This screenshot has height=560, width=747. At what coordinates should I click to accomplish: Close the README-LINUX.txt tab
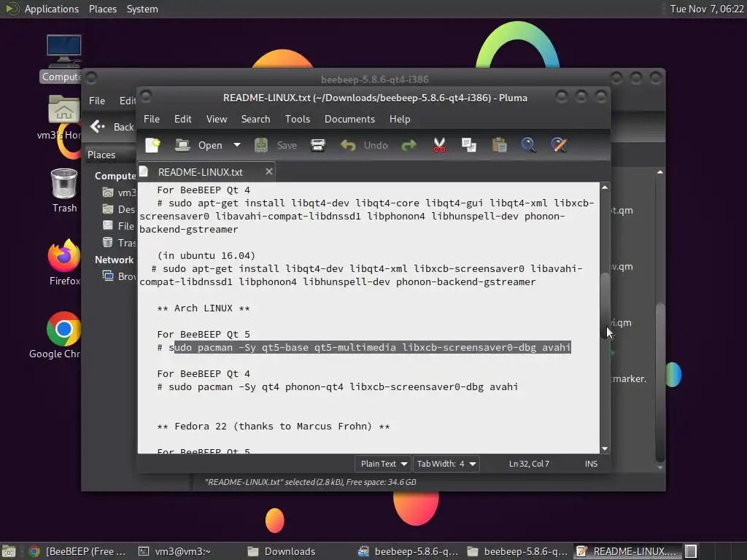click(x=269, y=171)
